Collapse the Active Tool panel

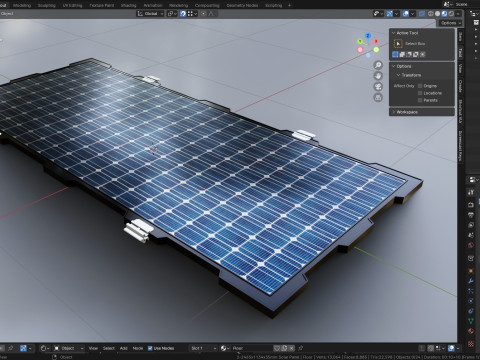(x=394, y=33)
